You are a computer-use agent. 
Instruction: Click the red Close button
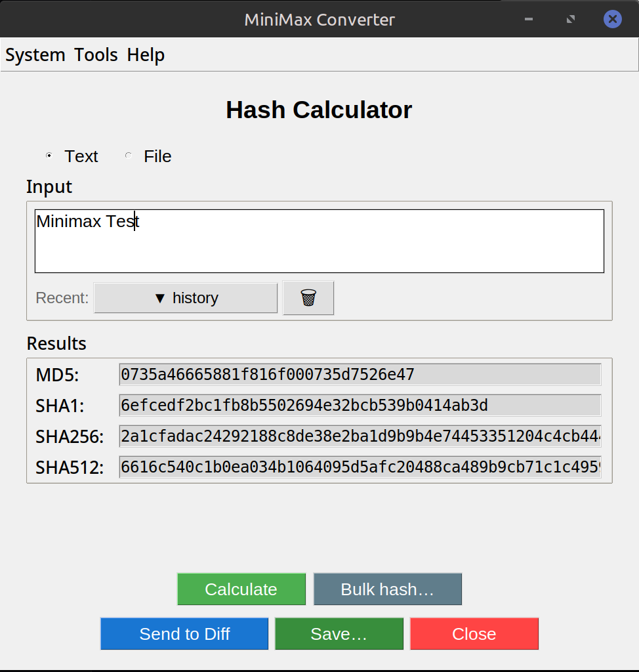(x=474, y=634)
